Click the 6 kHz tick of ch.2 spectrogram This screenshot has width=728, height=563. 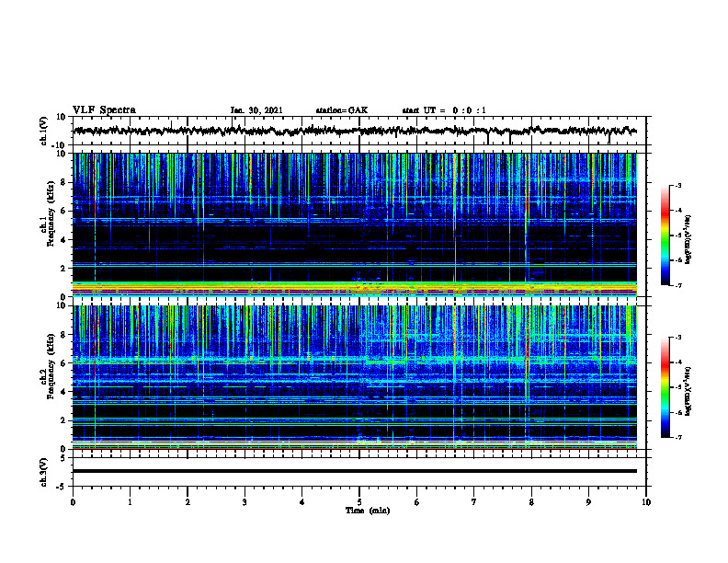click(x=65, y=363)
